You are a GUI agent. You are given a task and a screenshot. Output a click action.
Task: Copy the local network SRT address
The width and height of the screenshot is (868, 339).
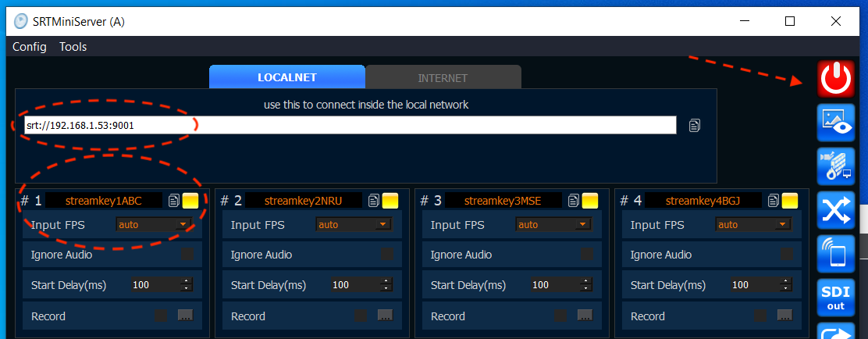tap(695, 126)
